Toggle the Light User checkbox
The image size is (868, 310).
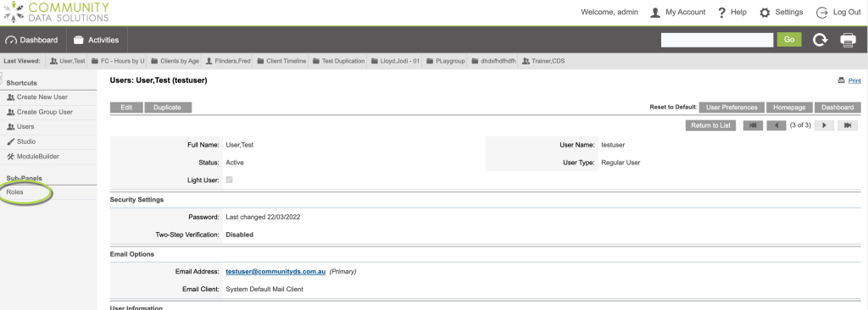(229, 180)
